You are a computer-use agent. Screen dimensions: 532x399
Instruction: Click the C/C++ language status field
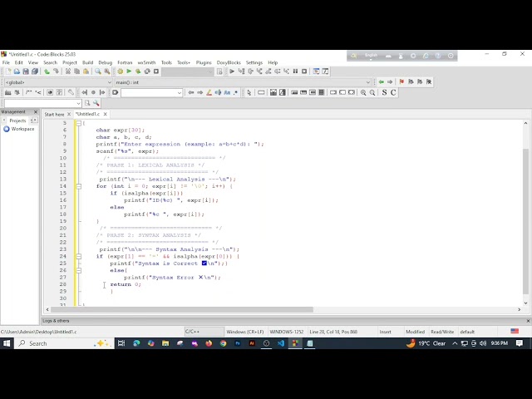(204, 332)
